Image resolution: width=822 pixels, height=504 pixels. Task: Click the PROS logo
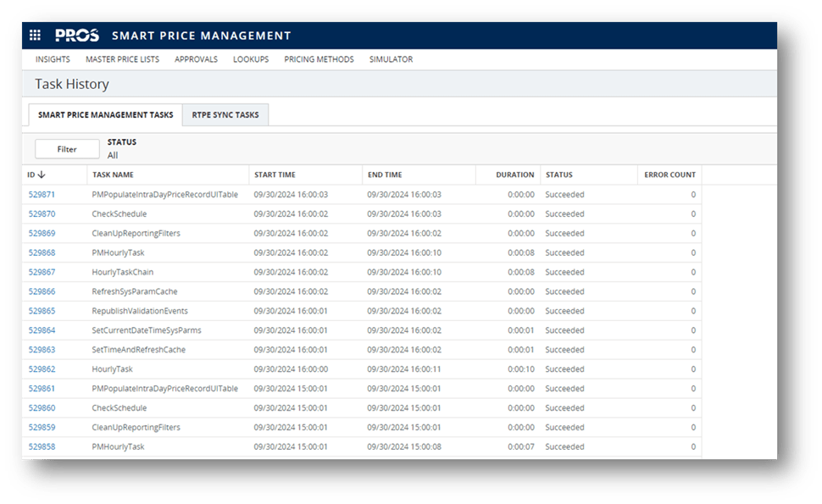(77, 35)
